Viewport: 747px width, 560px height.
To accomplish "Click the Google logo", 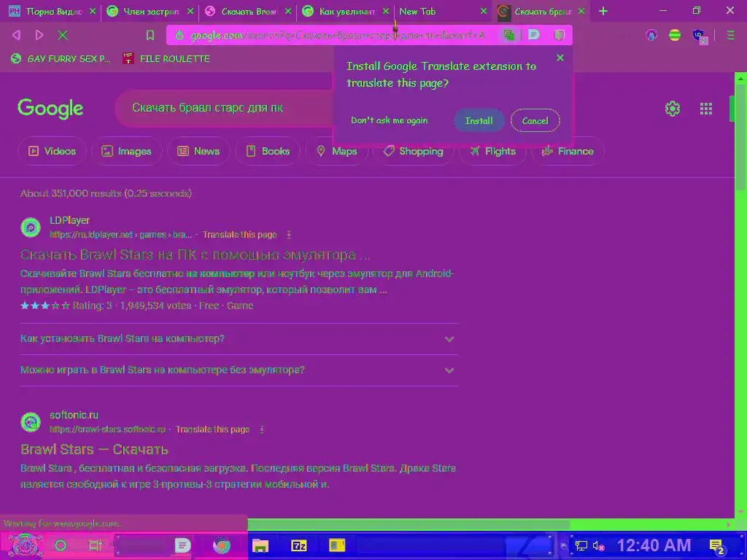I will coord(50,109).
